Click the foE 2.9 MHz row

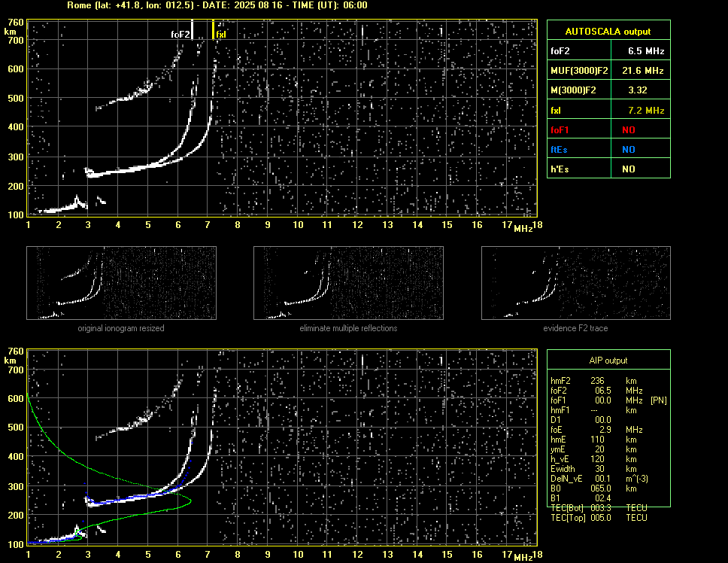pos(596,430)
